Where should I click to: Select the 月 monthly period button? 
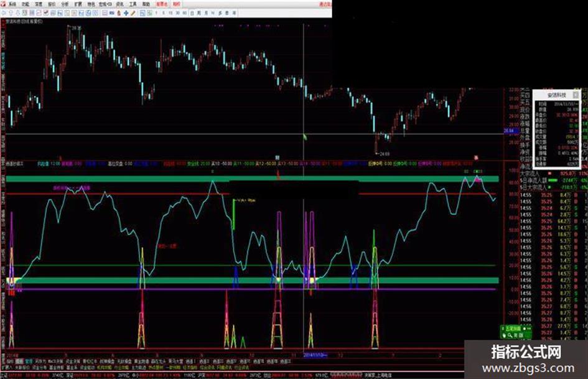click(206, 13)
